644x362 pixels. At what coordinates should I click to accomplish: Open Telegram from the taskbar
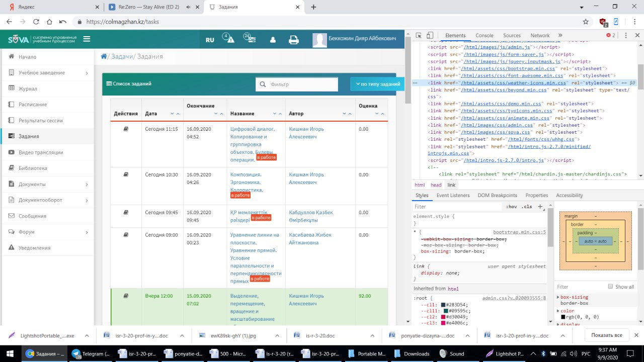coord(92,353)
